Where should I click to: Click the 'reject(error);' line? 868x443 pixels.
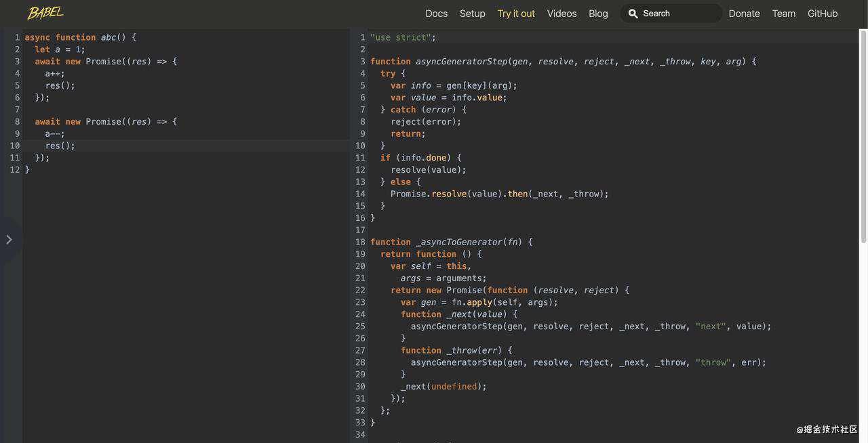pyautogui.click(x=426, y=121)
